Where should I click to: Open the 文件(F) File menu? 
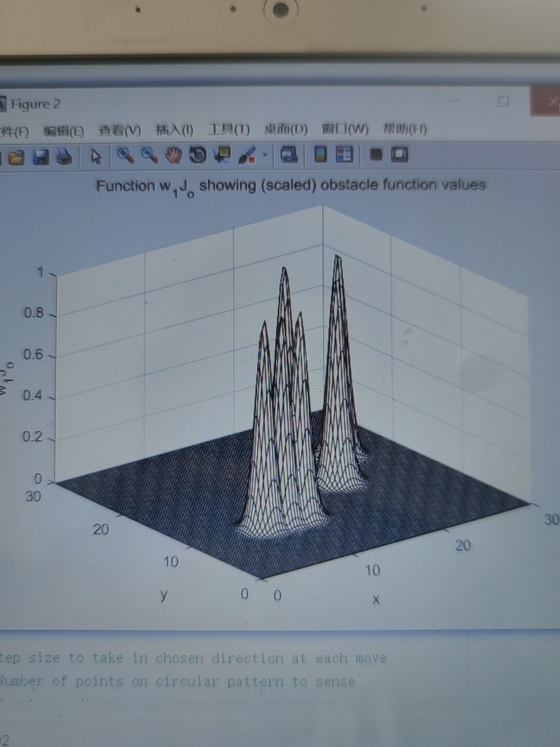[13, 132]
